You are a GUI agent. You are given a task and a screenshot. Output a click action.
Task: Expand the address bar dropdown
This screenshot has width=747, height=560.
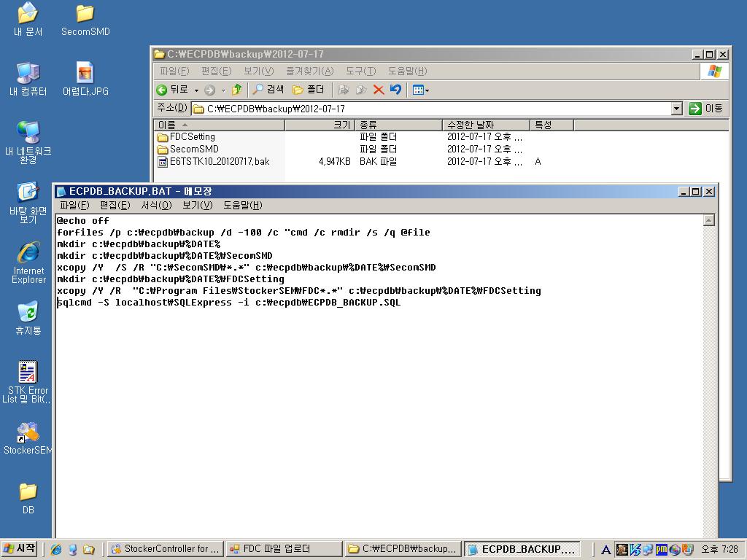pyautogui.click(x=676, y=109)
